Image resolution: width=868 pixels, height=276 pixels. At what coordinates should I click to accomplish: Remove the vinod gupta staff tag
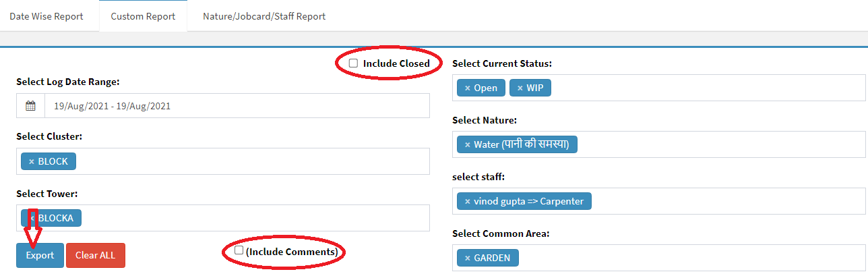coord(468,201)
